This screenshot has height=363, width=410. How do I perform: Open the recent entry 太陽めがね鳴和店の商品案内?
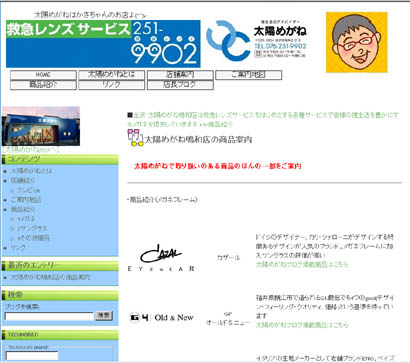point(50,277)
